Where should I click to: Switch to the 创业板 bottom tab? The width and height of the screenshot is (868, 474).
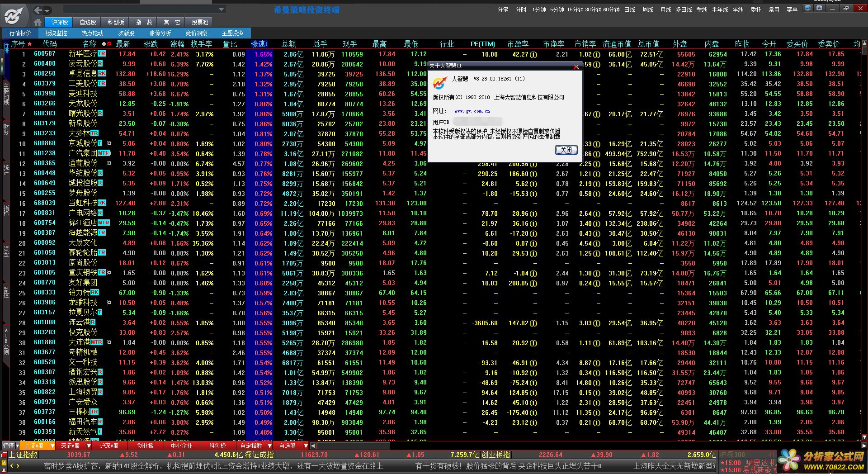[x=145, y=446]
